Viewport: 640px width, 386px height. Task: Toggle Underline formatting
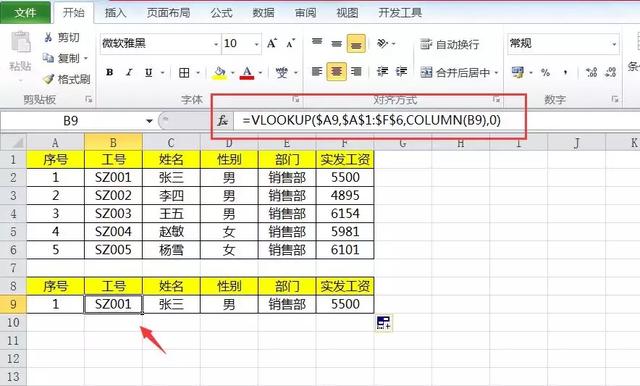149,73
